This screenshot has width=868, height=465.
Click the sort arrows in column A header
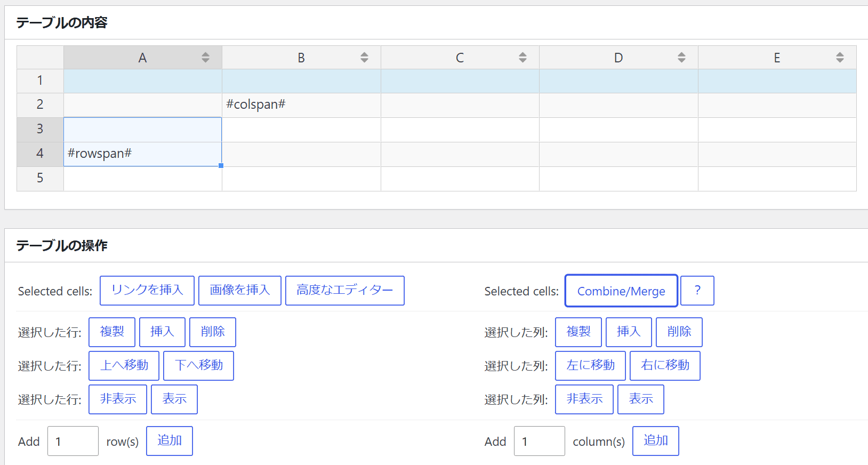tap(205, 58)
